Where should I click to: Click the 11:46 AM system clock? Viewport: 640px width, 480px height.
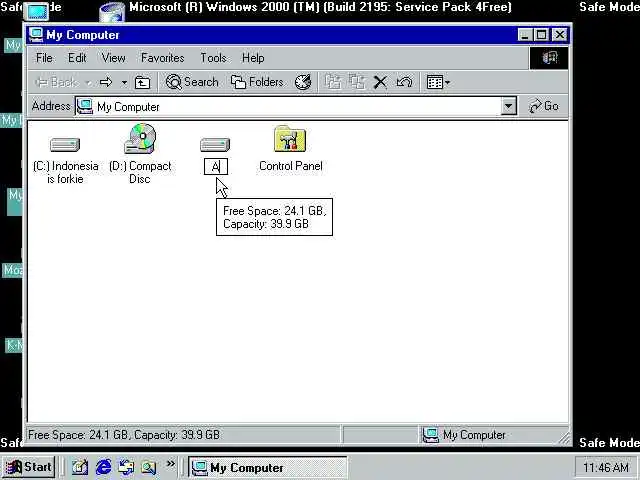(x=606, y=467)
